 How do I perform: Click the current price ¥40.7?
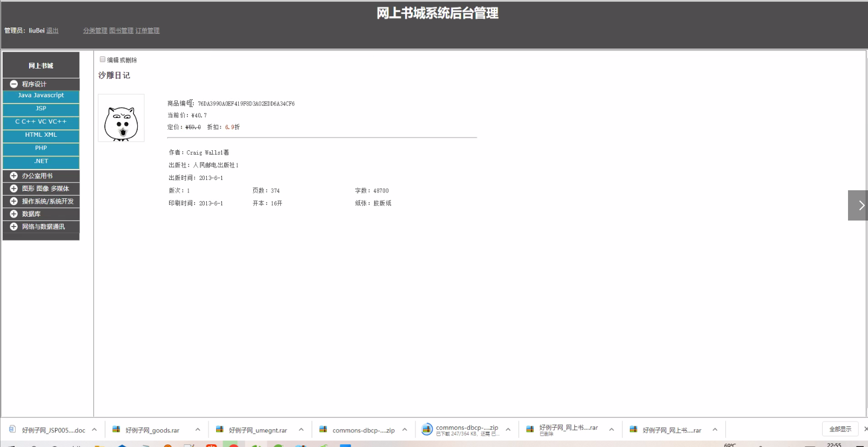click(x=199, y=116)
